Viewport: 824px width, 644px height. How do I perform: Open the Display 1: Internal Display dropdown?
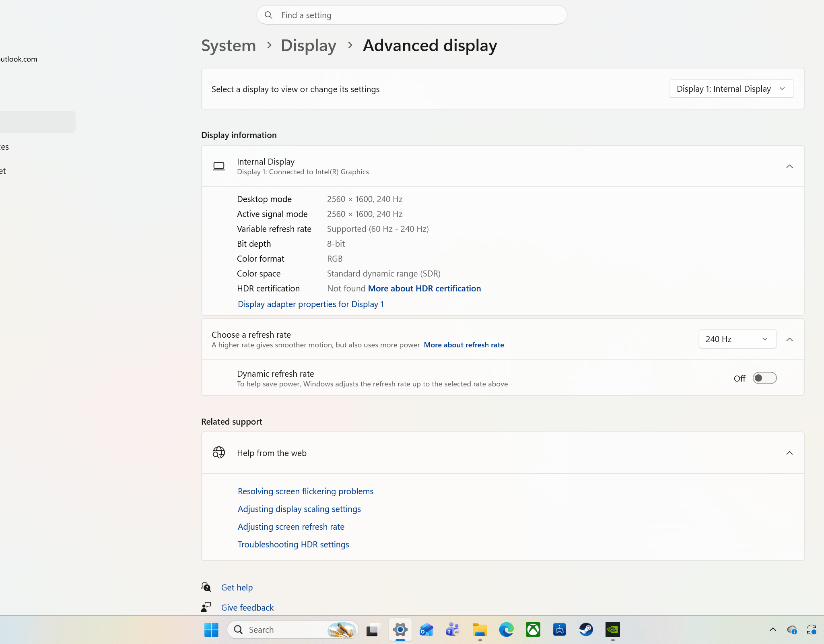[731, 89]
